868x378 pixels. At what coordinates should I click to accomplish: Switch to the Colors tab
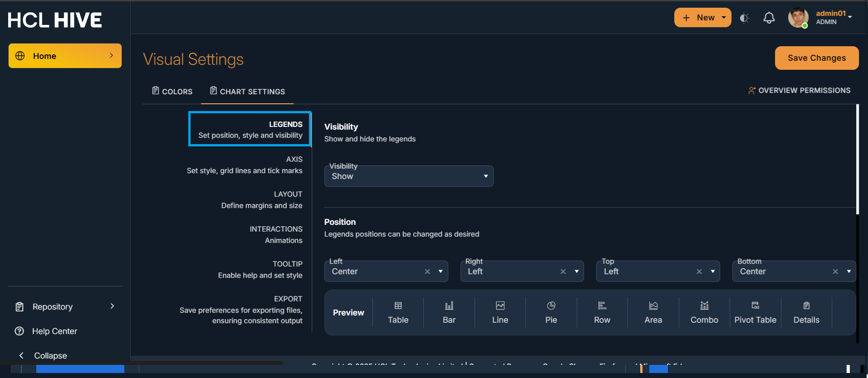click(x=172, y=92)
